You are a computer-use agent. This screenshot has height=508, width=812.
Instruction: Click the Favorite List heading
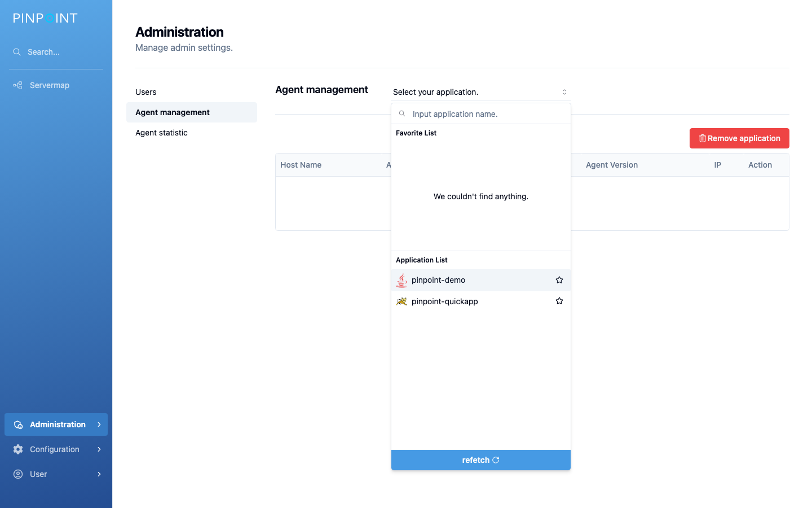click(x=416, y=133)
